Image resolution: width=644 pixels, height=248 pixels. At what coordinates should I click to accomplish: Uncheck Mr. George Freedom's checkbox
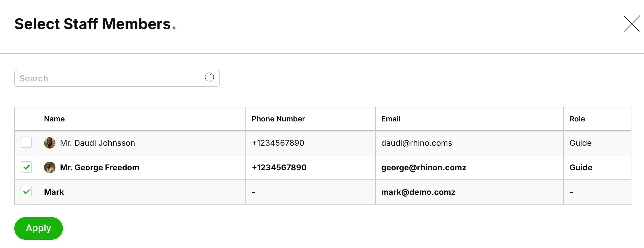[26, 167]
